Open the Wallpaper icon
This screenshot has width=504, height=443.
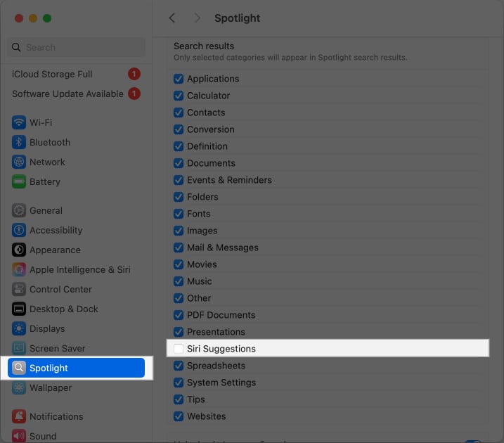[19, 387]
